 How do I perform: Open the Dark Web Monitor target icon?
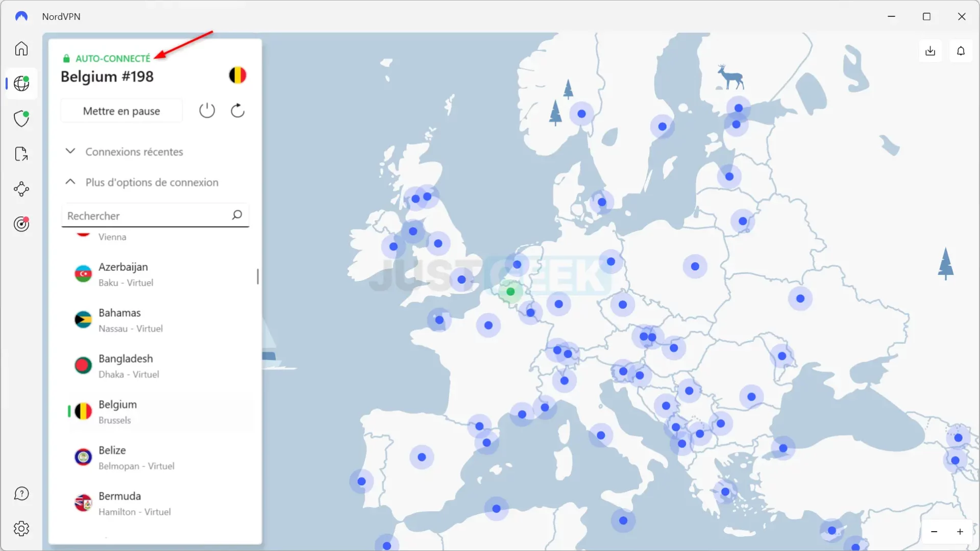pos(21,223)
